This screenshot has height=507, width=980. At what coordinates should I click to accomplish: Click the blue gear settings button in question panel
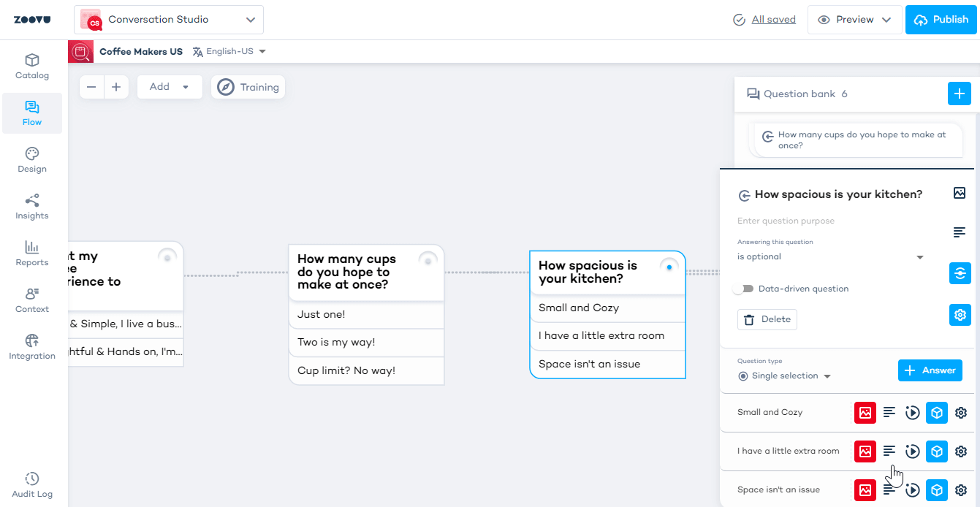point(960,315)
